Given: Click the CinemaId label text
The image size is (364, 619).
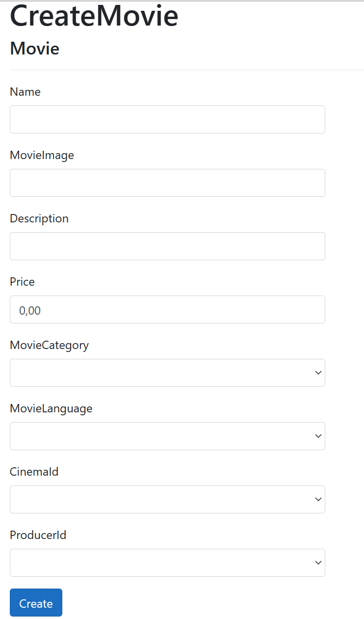Looking at the screenshot, I should [34, 472].
